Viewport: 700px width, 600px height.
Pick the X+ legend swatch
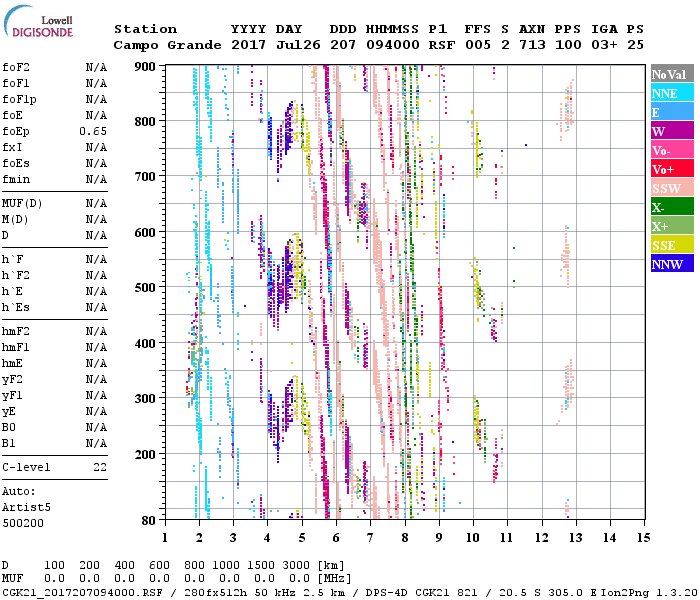pyautogui.click(x=671, y=227)
